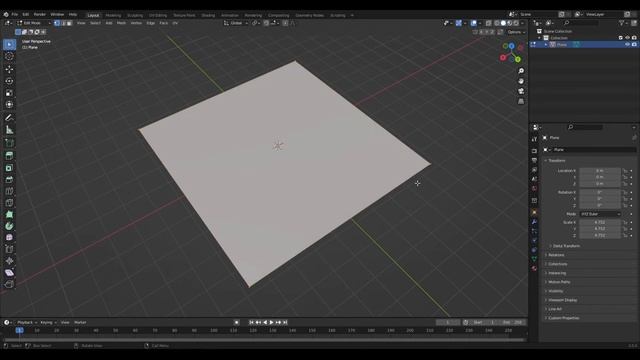Image resolution: width=640 pixels, height=360 pixels.
Task: Select the Loop Cut tool
Action: point(9,191)
